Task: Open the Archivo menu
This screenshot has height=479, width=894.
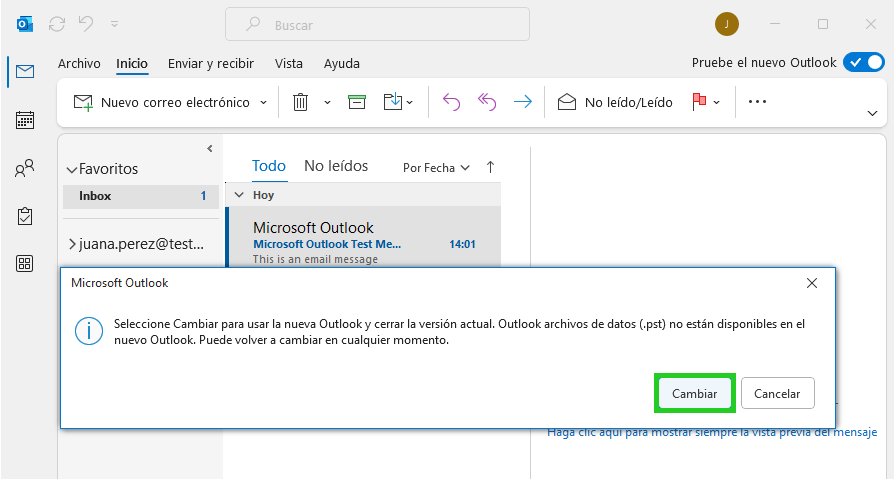Action: [x=79, y=64]
